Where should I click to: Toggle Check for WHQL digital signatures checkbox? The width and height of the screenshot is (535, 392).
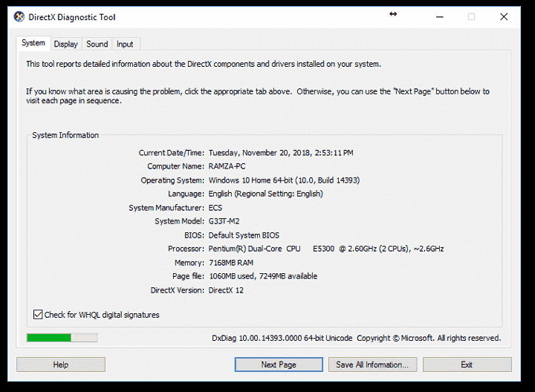tap(38, 314)
